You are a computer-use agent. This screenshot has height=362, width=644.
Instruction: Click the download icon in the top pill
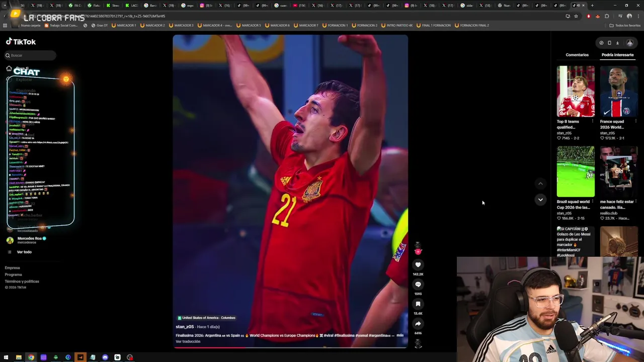[x=617, y=43]
